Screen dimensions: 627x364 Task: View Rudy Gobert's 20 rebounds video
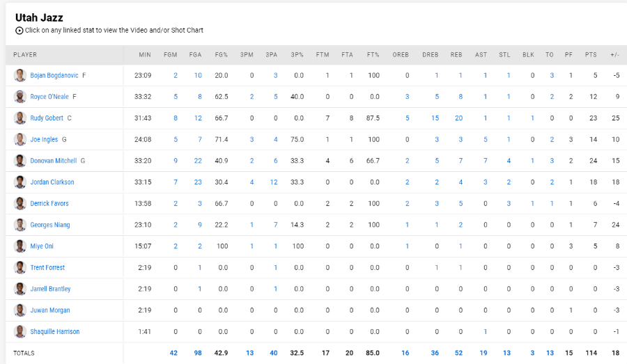(x=458, y=118)
